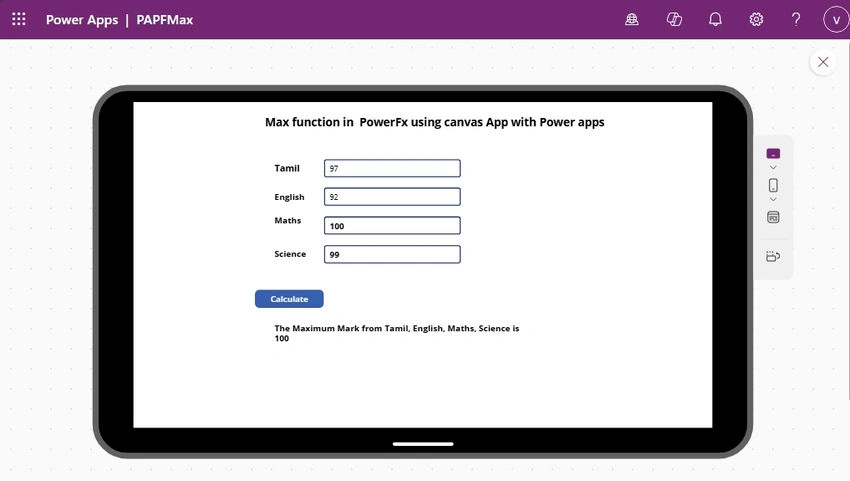Viewport: 850px width, 481px height.
Task: Select the tablet device preview icon
Action: [773, 153]
